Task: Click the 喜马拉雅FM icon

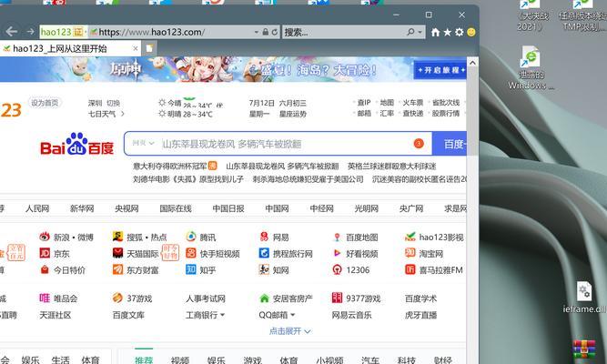Action: click(x=410, y=269)
